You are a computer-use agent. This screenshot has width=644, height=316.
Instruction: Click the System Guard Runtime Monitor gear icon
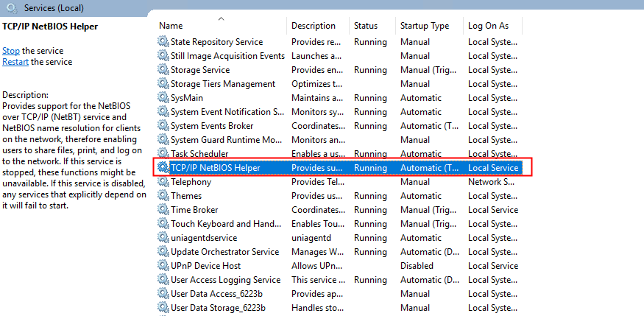[x=163, y=140]
